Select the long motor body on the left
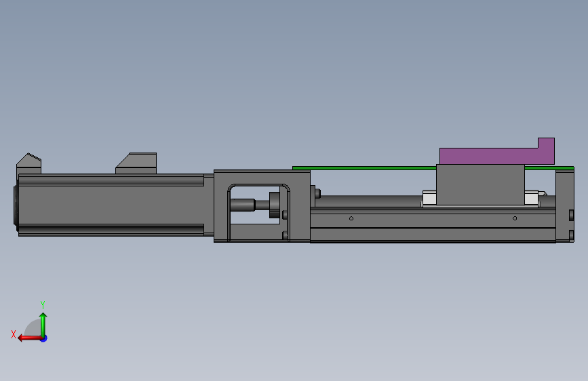Viewport: 588px width, 381px height. pos(112,205)
